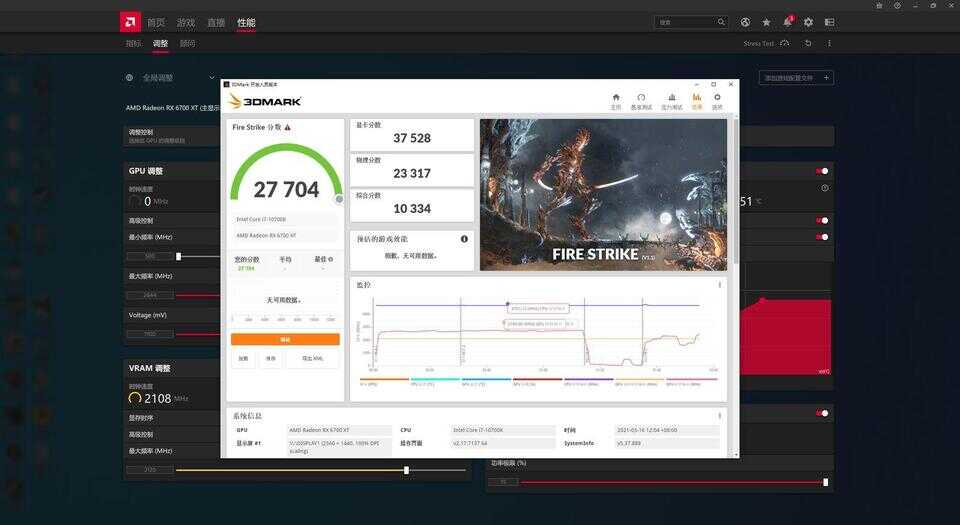960x525 pixels.
Task: Click the Intel Core i7-10700K CPU info field
Action: coord(504,430)
